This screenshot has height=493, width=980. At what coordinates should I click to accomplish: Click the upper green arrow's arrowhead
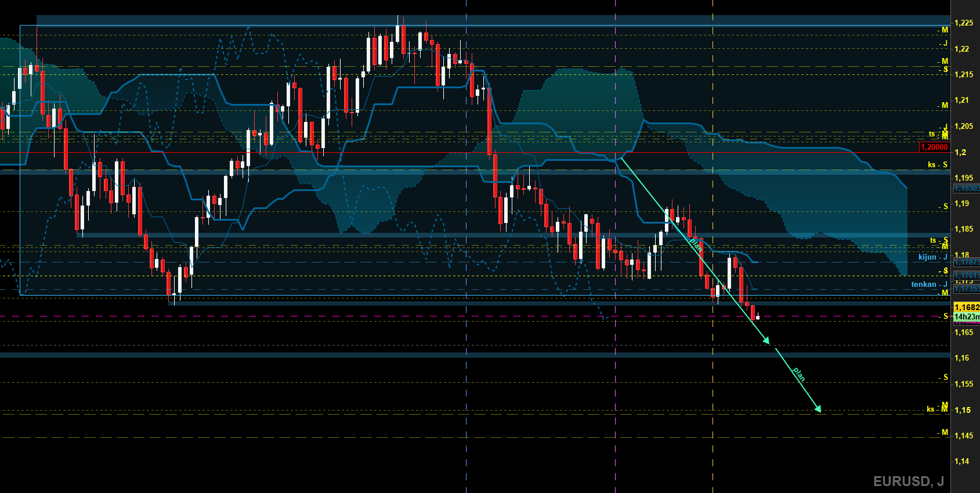(766, 341)
